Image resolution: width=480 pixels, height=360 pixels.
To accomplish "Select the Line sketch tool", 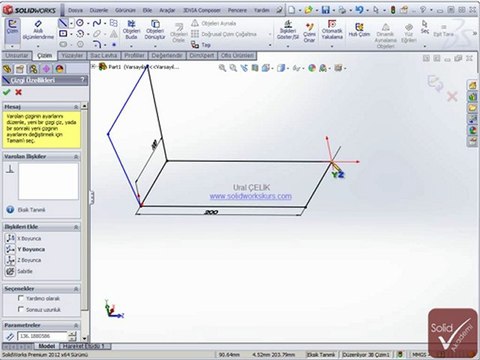I will tap(63, 23).
